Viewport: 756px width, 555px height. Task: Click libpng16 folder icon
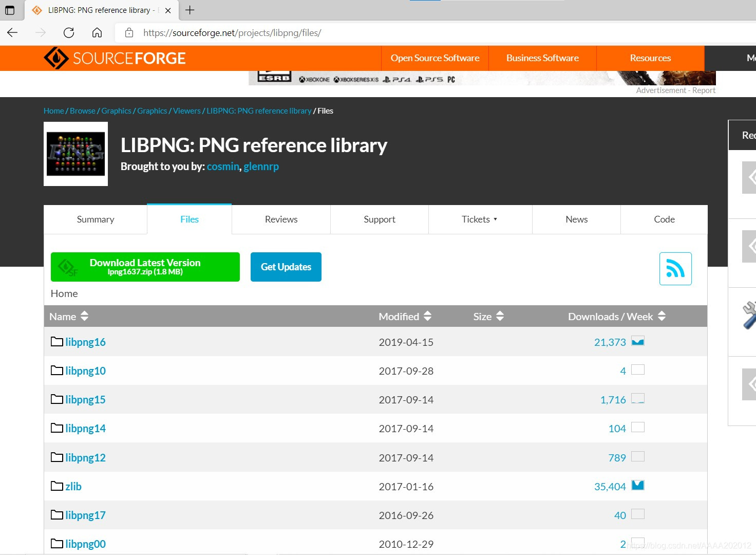point(57,342)
